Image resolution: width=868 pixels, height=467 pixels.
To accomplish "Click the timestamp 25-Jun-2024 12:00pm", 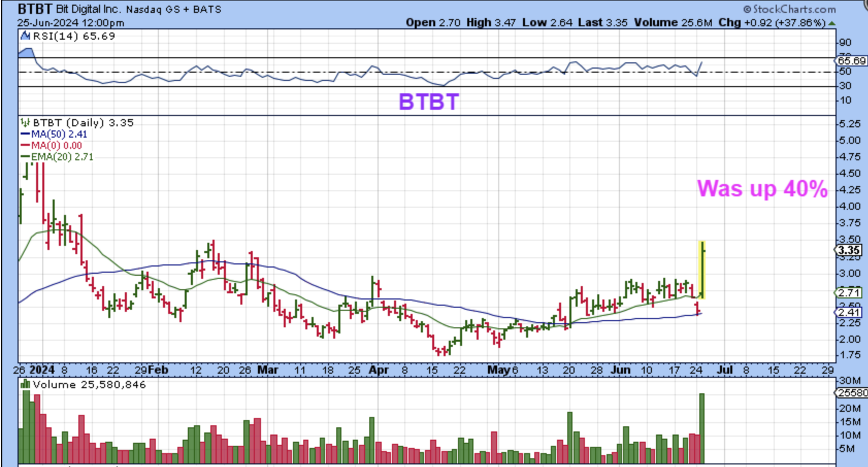I will 71,23.
